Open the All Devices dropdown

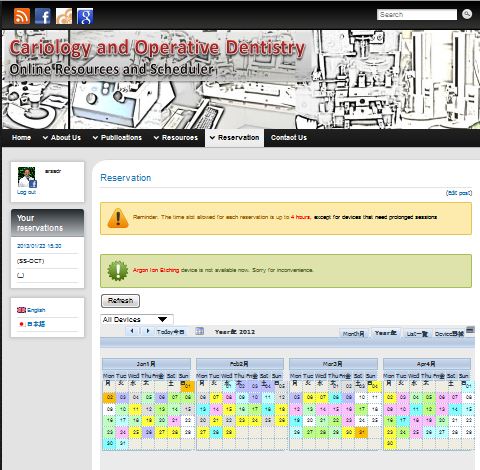point(137,319)
